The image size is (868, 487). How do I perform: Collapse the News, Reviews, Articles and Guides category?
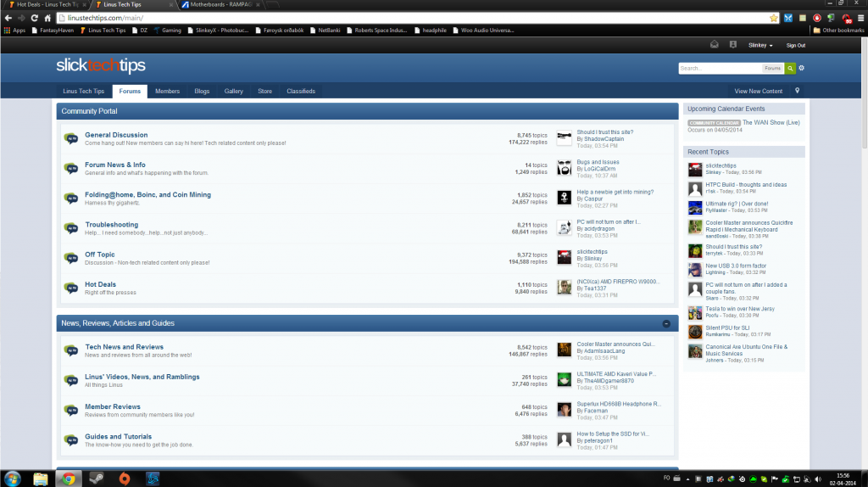[666, 323]
